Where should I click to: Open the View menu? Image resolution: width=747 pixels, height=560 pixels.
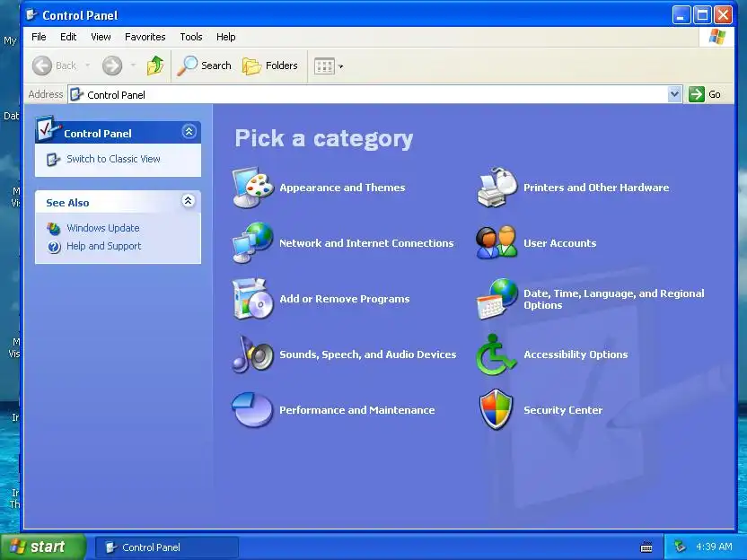pos(101,37)
